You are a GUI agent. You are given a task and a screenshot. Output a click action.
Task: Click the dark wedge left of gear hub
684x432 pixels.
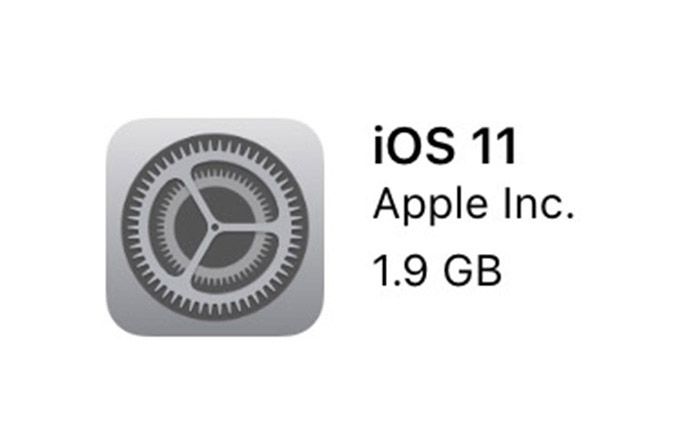[189, 227]
